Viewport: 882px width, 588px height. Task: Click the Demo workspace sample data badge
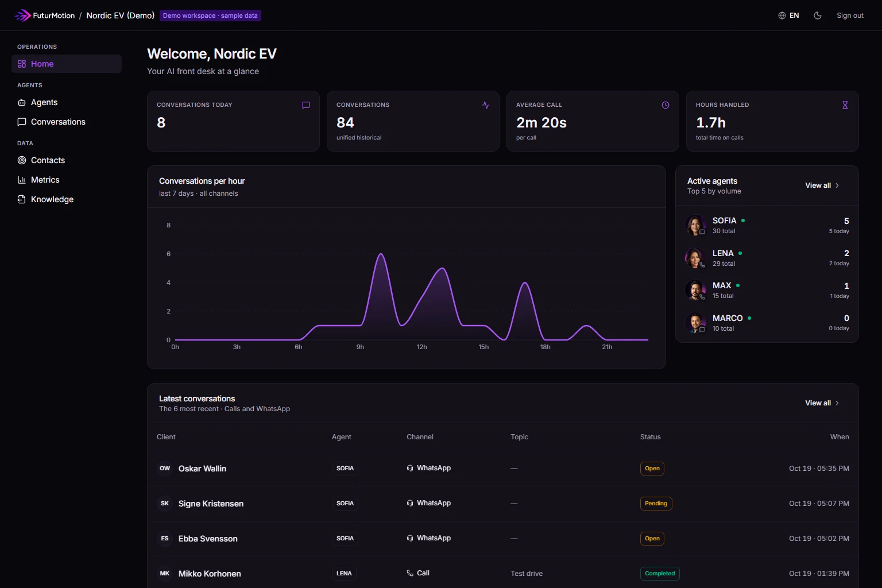(x=210, y=16)
